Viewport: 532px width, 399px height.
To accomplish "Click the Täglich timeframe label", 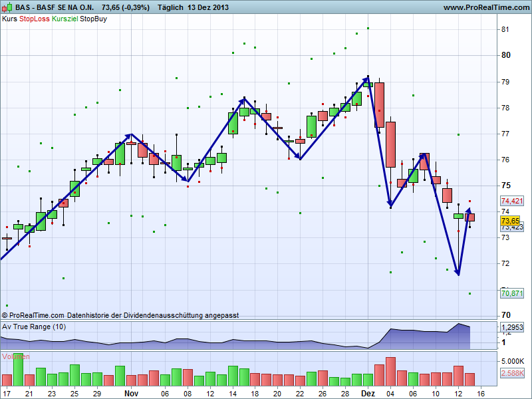I will tap(170, 7).
